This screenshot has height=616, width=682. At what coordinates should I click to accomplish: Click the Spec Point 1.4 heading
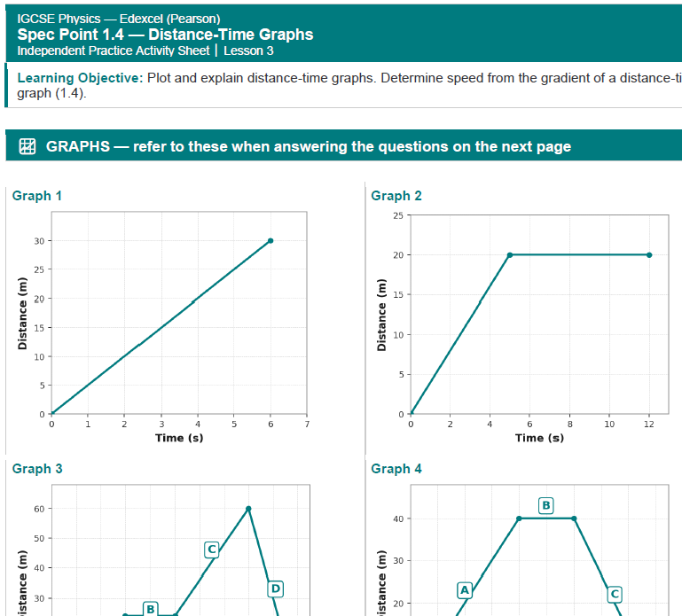pyautogui.click(x=165, y=35)
